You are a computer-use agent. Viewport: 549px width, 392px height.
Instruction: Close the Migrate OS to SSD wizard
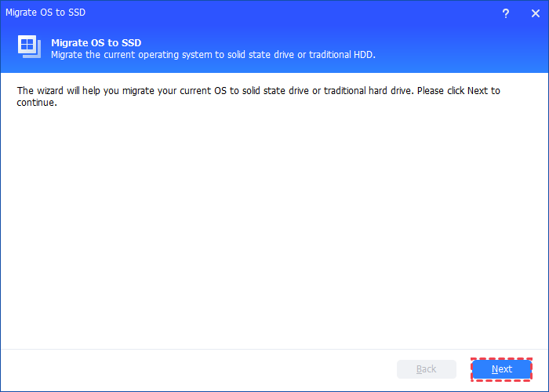pyautogui.click(x=534, y=13)
